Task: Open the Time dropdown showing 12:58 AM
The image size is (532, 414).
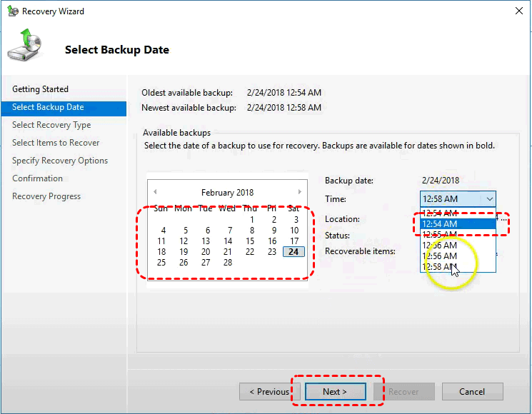Action: (x=458, y=199)
